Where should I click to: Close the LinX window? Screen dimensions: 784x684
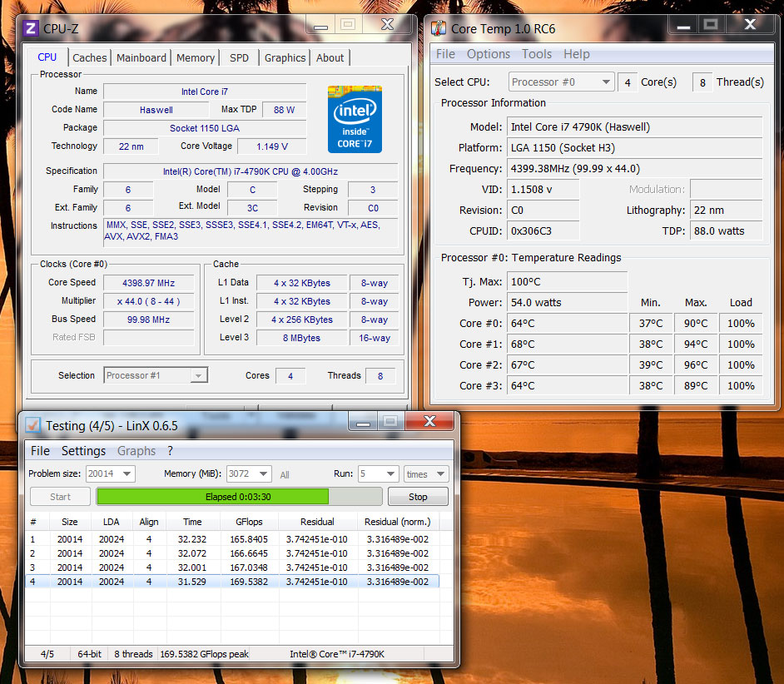(x=429, y=421)
